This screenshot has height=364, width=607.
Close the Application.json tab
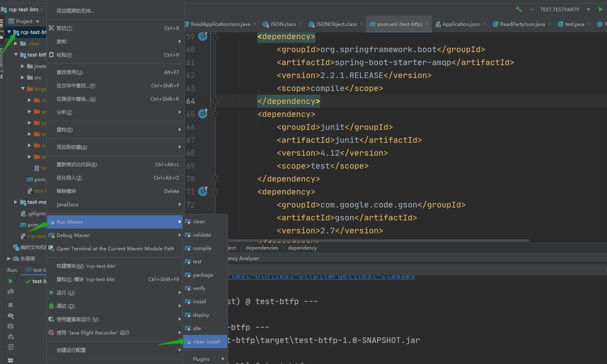tap(484, 24)
